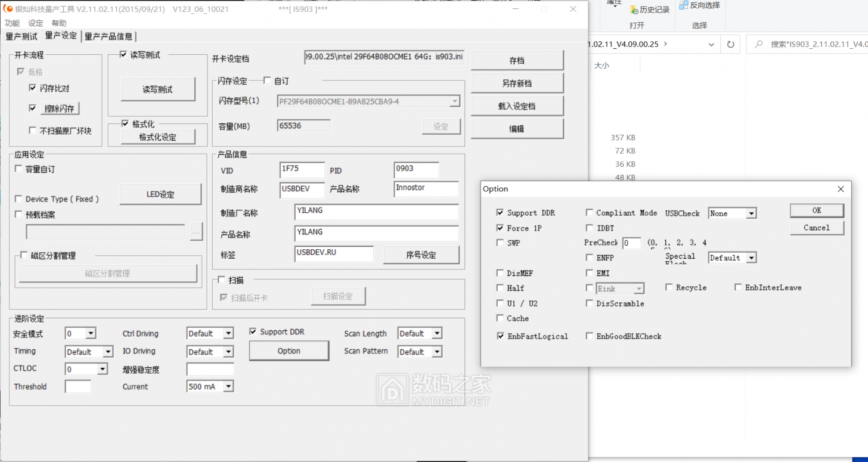This screenshot has width=868, height=462.
Task: Enable the Compliant Mode checkbox
Action: [x=589, y=213]
